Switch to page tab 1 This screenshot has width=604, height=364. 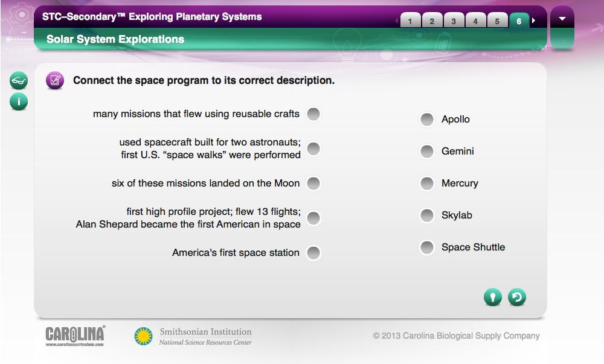pyautogui.click(x=410, y=21)
